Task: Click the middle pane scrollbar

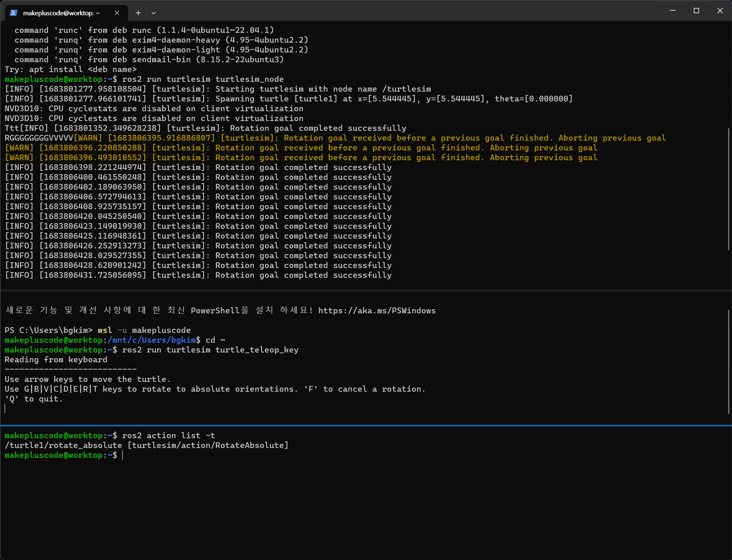Action: (728, 361)
